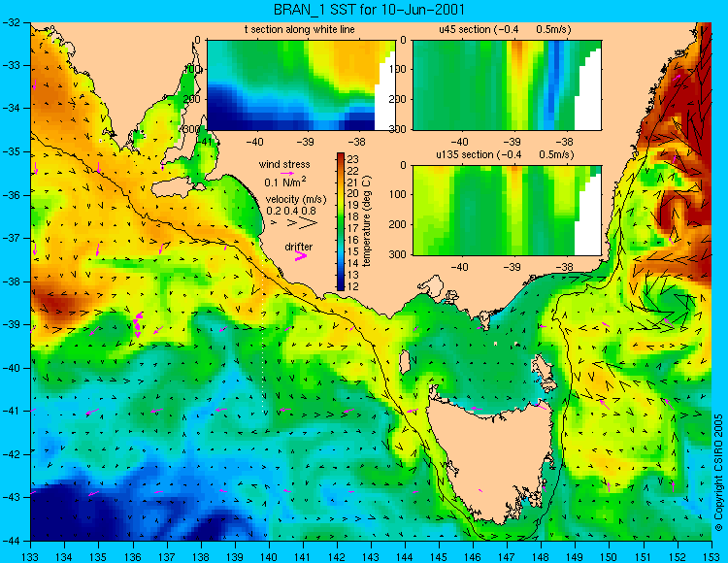Click the longitude axis label 147
Viewport: 728px width, 563px height.
(x=507, y=557)
